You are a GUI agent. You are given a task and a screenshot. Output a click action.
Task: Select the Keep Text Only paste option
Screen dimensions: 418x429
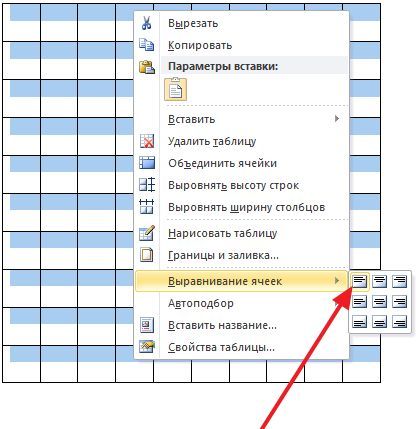(x=176, y=89)
